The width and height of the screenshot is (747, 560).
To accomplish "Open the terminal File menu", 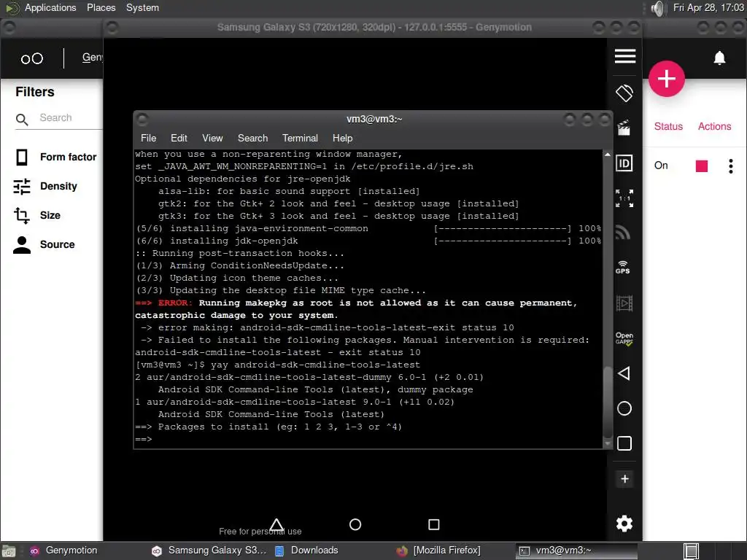I will [148, 138].
